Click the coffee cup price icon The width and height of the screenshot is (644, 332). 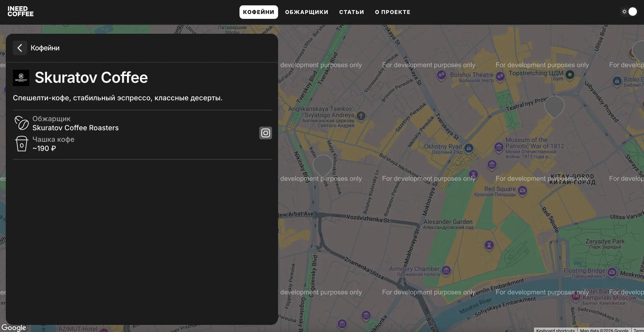pyautogui.click(x=21, y=143)
